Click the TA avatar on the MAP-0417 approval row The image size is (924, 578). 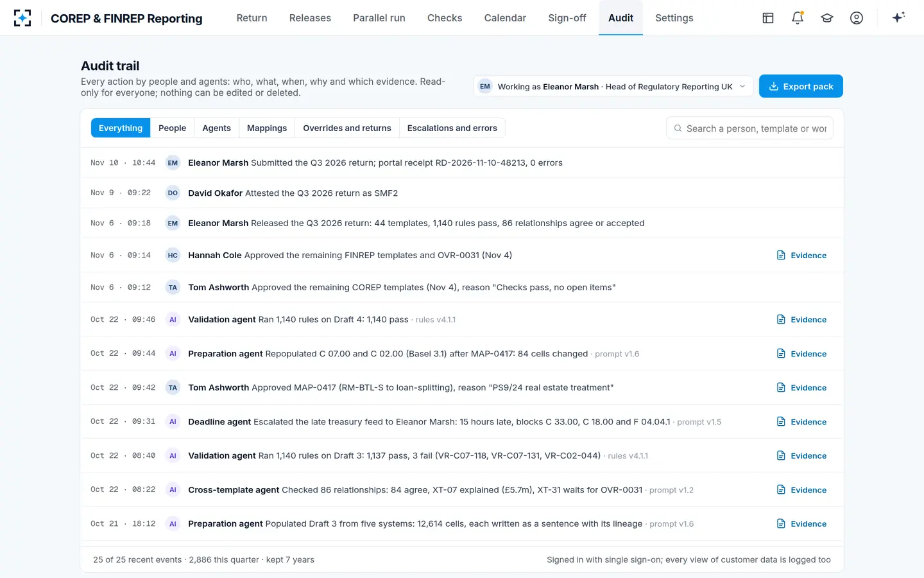coord(173,388)
